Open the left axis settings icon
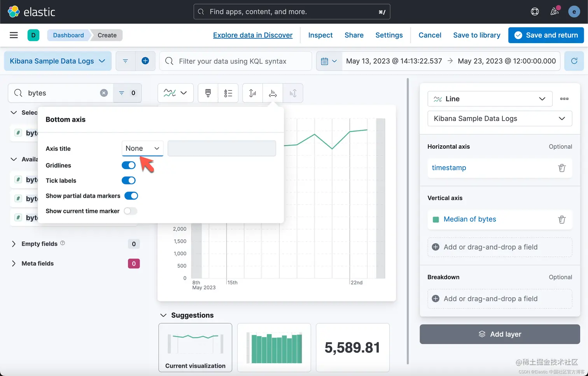This screenshot has height=376, width=588. (252, 93)
